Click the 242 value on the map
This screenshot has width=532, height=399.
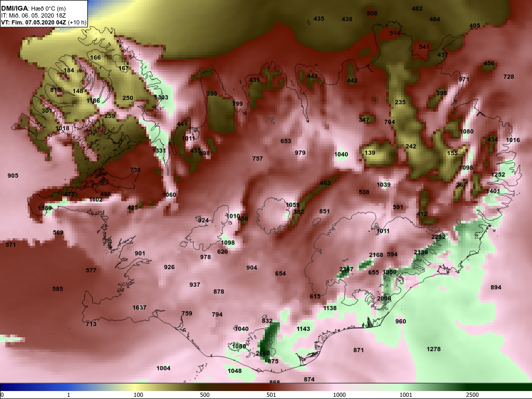point(411,147)
